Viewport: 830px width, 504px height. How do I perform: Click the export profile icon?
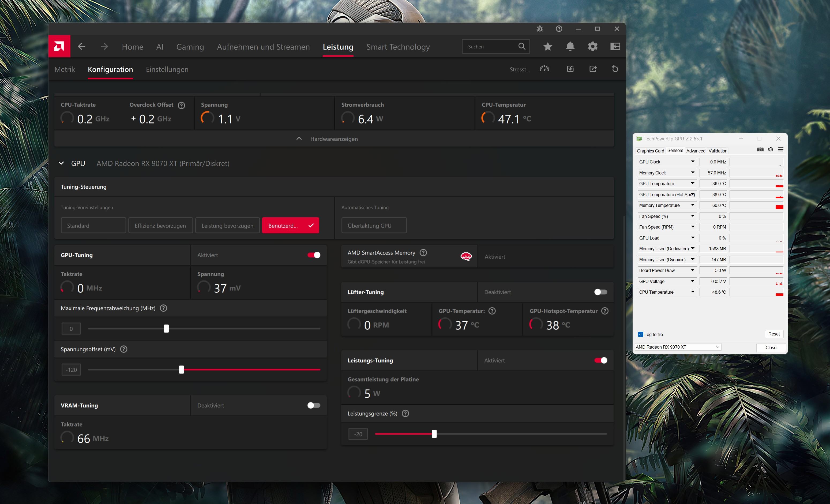pos(593,69)
